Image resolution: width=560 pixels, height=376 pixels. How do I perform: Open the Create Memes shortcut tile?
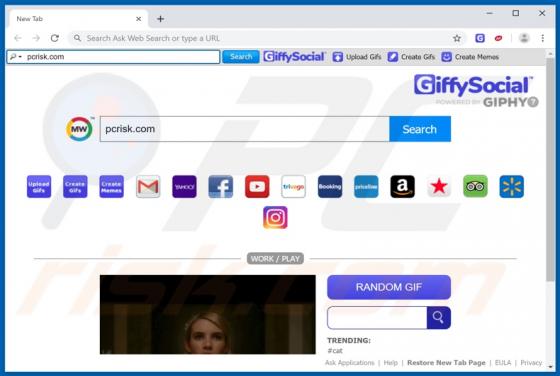(111, 186)
